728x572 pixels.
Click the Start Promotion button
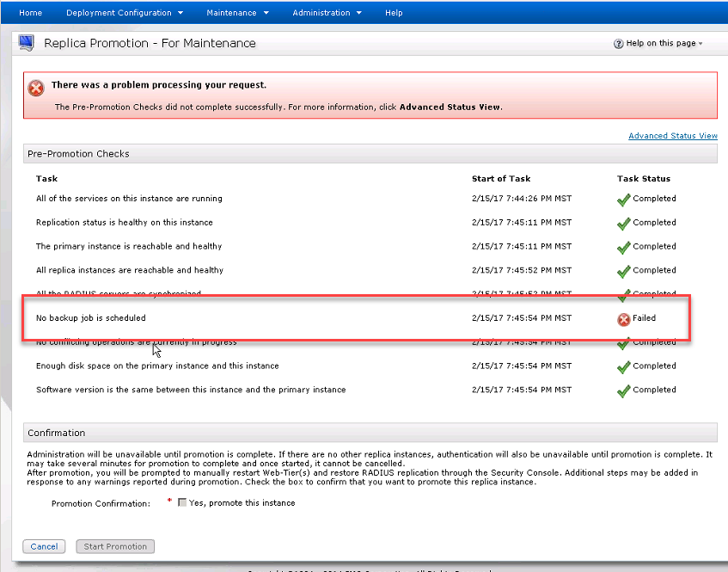point(115,546)
